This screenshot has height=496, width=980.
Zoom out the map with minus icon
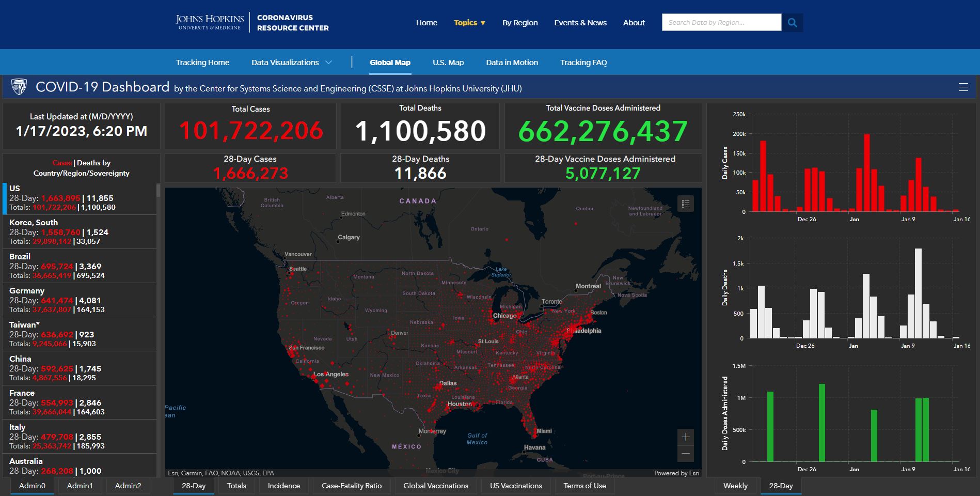tap(686, 454)
